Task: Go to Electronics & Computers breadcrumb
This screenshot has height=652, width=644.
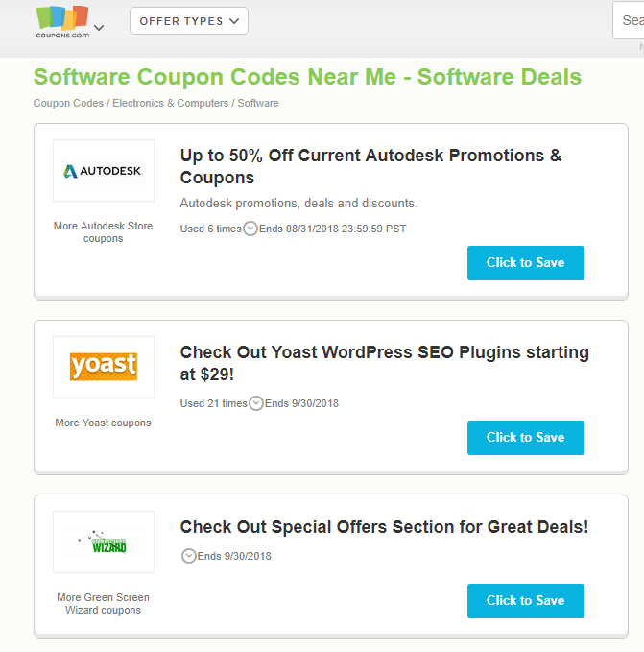Action: (x=170, y=103)
